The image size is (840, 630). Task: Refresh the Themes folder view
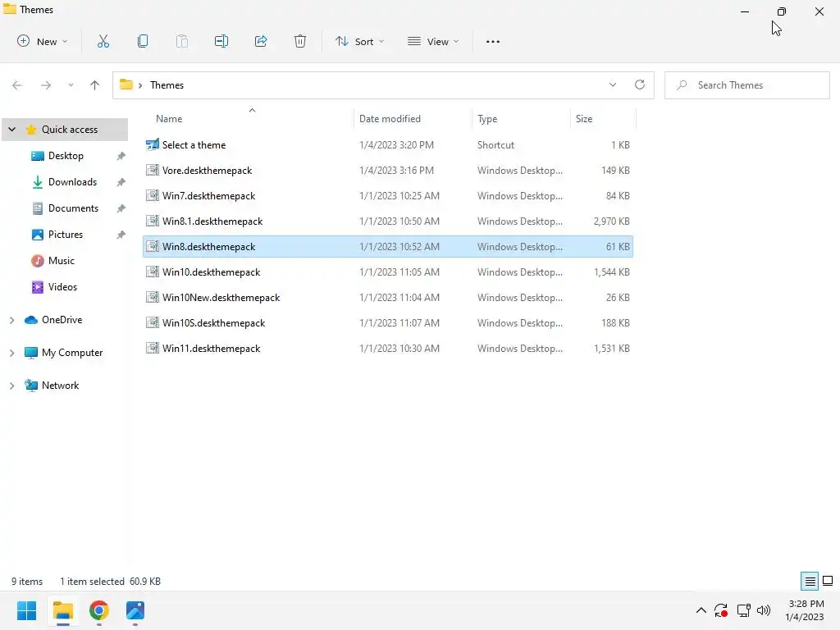(640, 84)
